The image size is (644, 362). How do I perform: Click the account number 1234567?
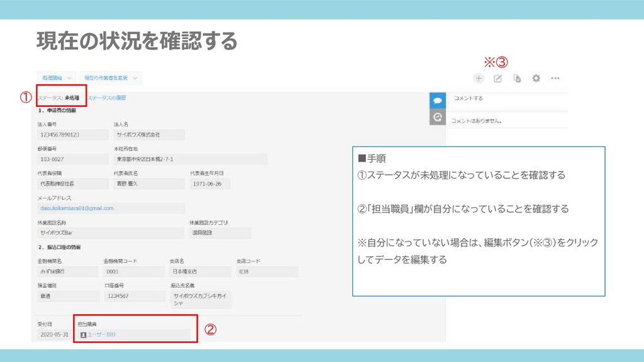135,296
